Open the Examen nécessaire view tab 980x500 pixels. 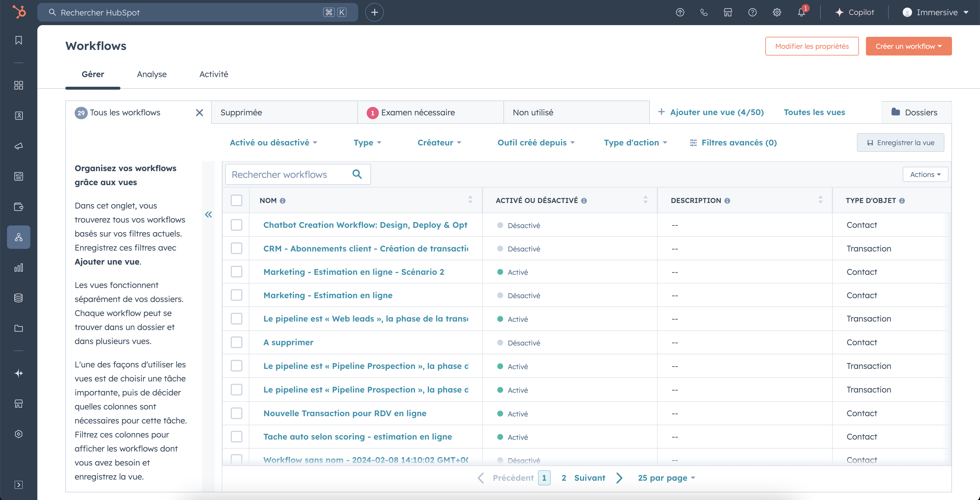point(418,112)
